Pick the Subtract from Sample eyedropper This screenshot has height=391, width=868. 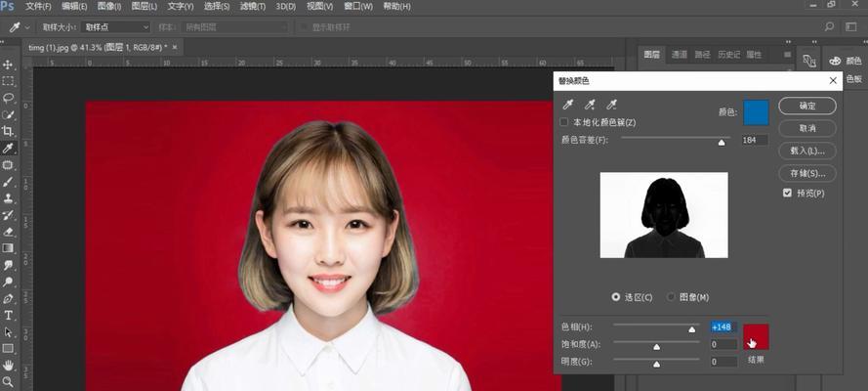point(612,105)
